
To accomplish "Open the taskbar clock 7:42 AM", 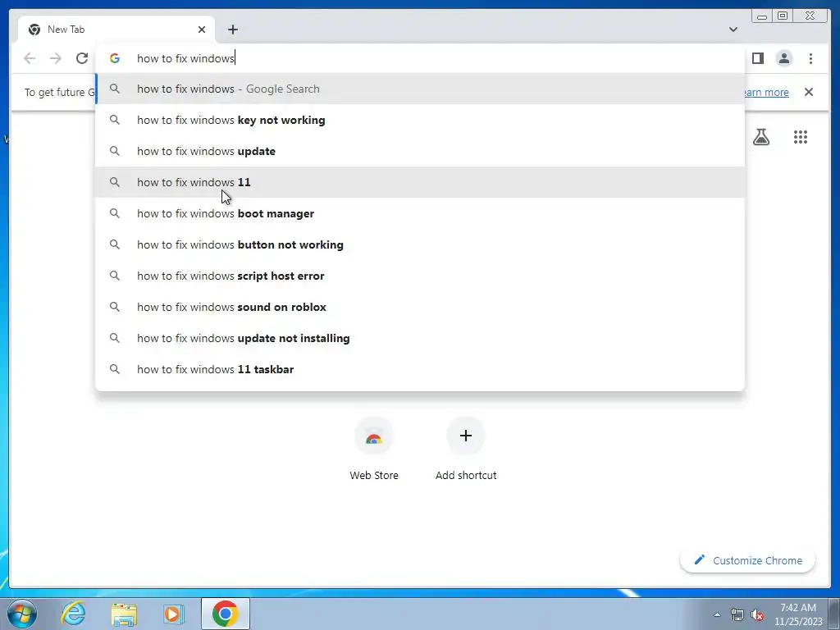I will [x=798, y=614].
